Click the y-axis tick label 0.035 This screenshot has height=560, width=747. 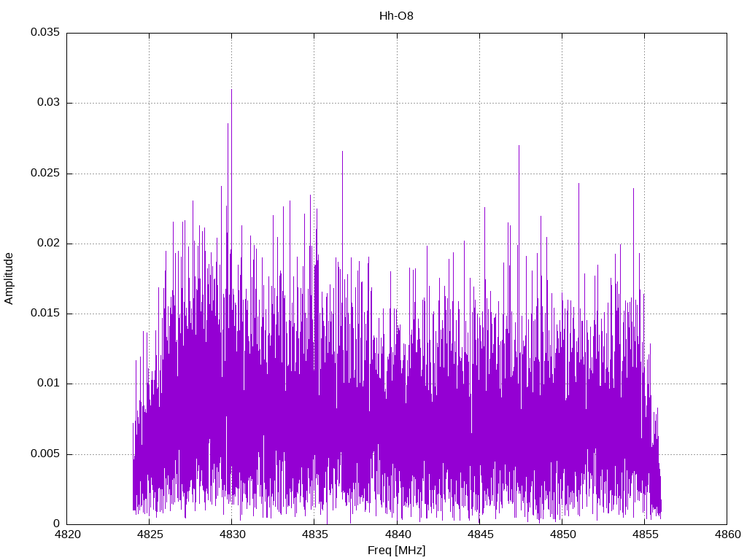click(x=45, y=32)
